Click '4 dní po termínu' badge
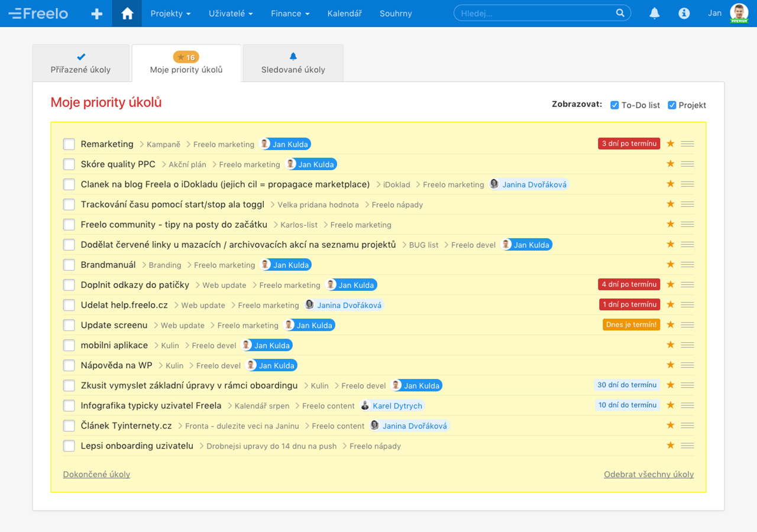This screenshot has width=757, height=532. tap(629, 284)
